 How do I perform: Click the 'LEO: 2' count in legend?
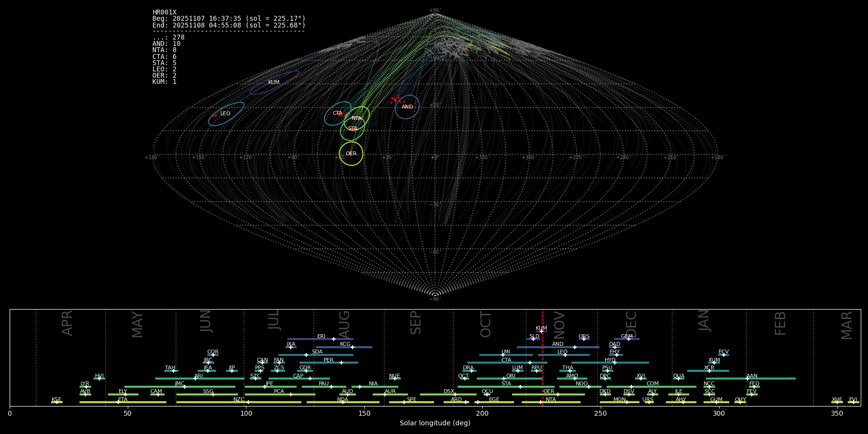(164, 69)
